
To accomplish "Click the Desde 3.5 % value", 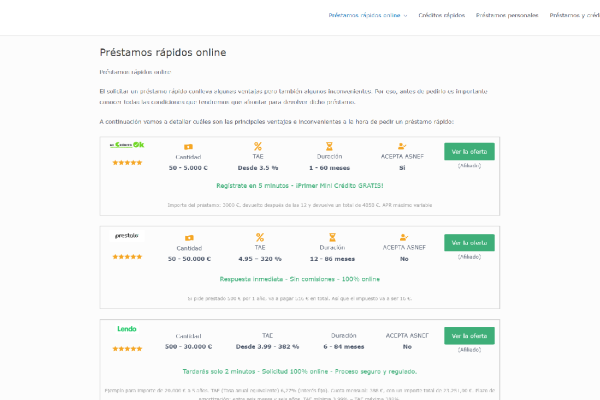I will tap(258, 168).
